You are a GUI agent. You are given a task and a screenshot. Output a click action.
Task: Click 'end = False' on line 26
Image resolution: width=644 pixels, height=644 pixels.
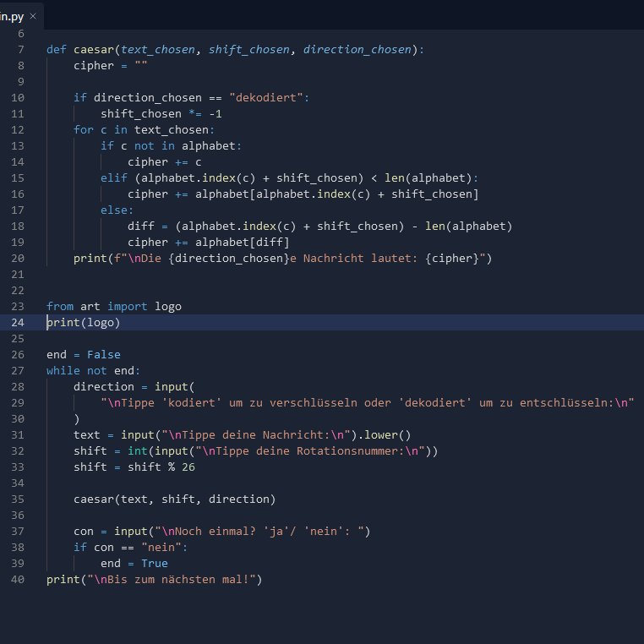[84, 355]
